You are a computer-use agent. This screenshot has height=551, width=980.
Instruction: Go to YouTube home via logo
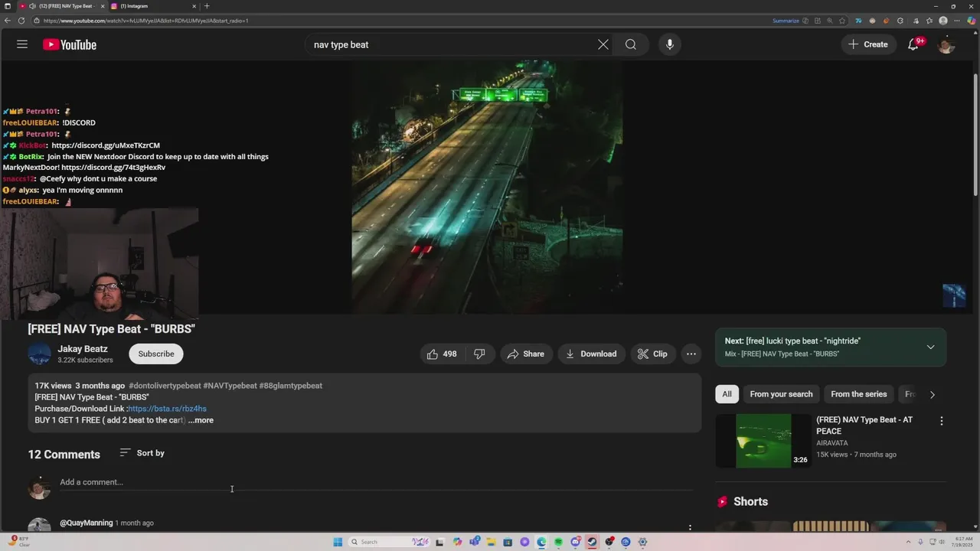(x=70, y=44)
